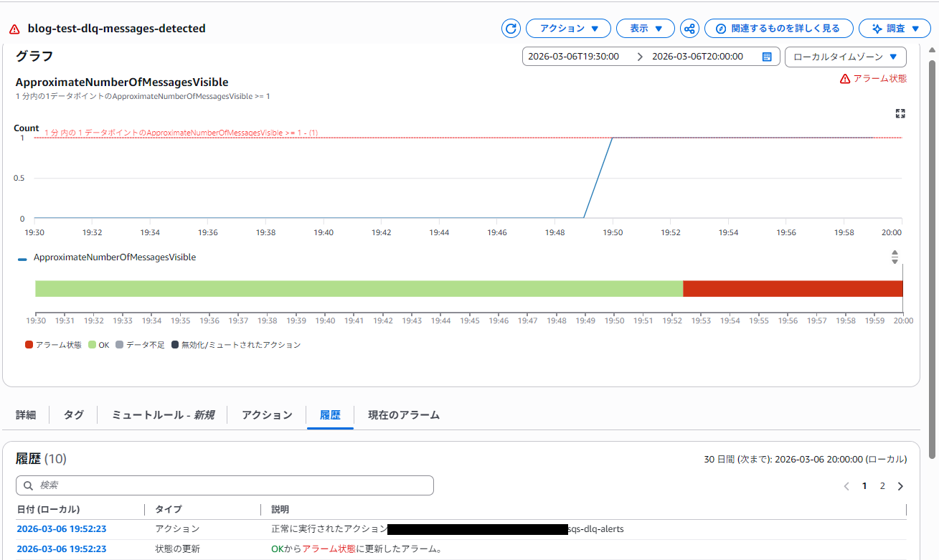This screenshot has width=939, height=560.
Task: Open the ローカルタイムゾーン selector
Action: click(x=845, y=57)
